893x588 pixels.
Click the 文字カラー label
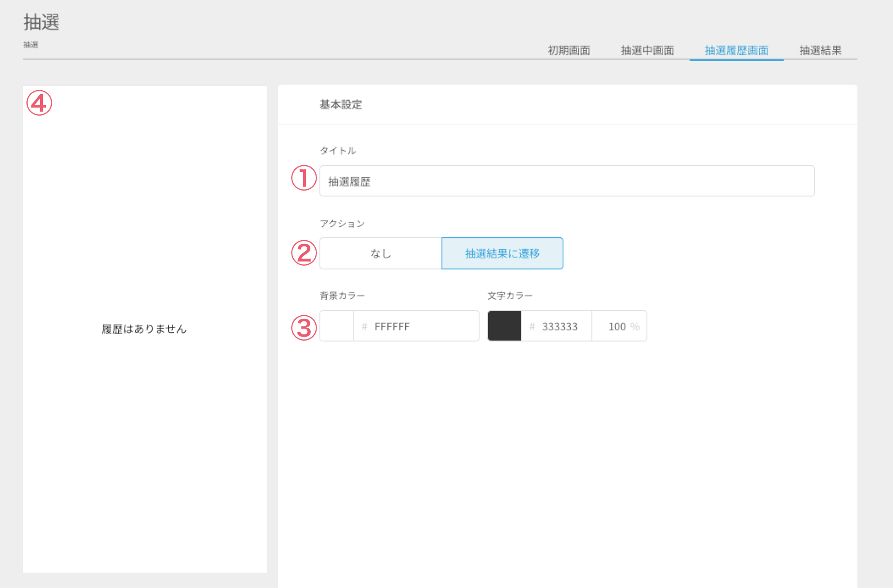[510, 296]
